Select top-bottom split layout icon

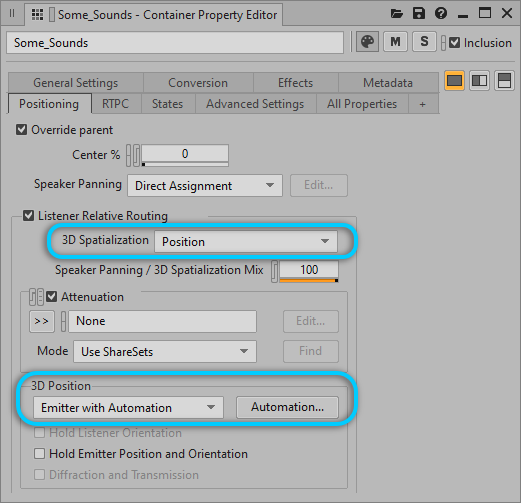[x=504, y=81]
